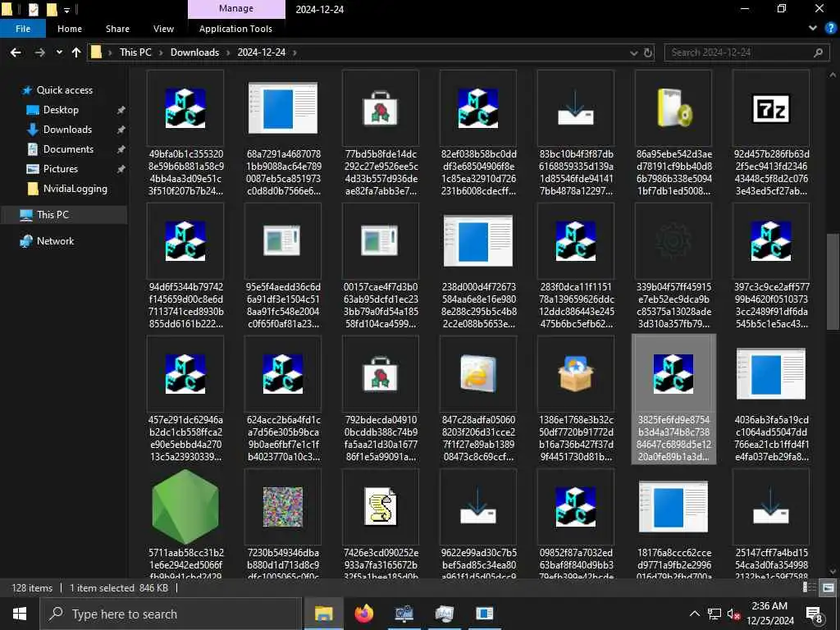Select the colorful noise icon file 7230b549346dba
Viewport: 840px width, 630px height.
[x=283, y=523]
